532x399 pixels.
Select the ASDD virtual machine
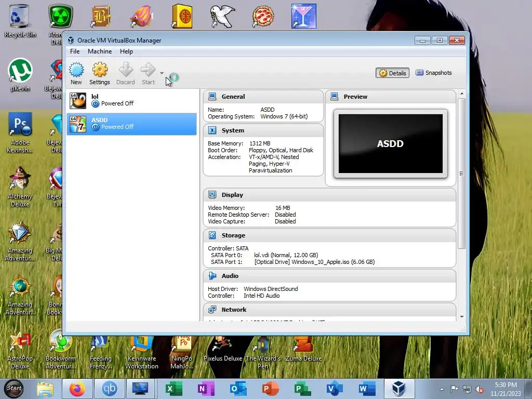131,124
